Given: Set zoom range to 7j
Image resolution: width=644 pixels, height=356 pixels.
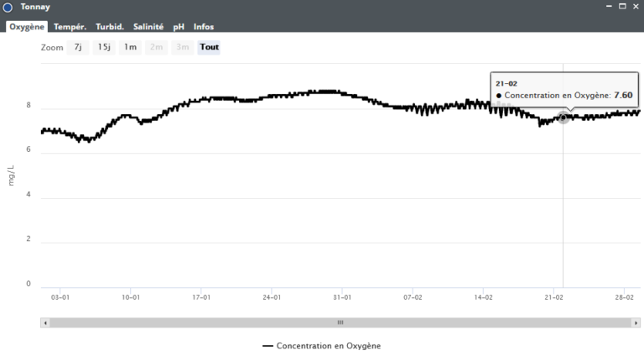Looking at the screenshot, I should click(78, 47).
